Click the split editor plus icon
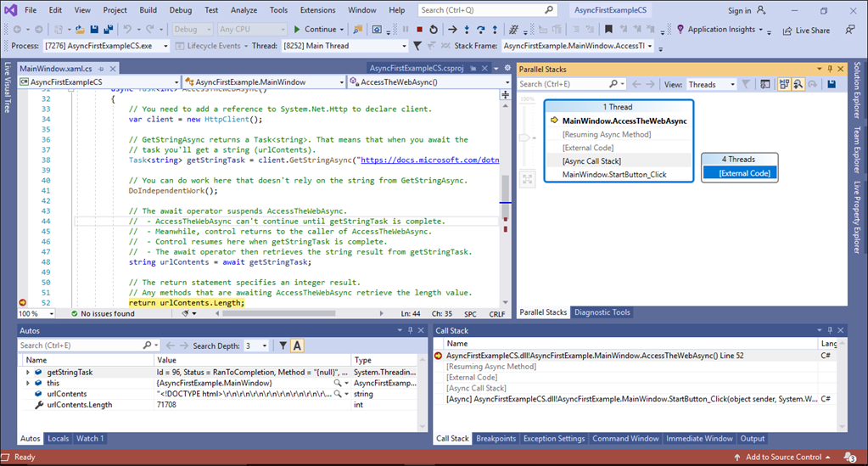The height and width of the screenshot is (466, 868). 506,95
